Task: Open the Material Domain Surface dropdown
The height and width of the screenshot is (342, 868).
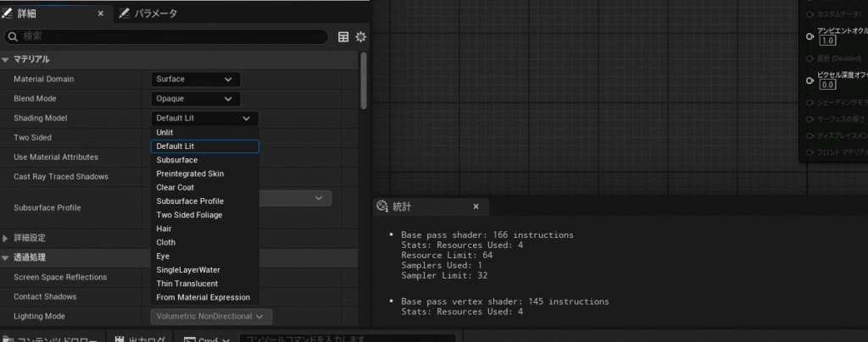Action: click(196, 79)
